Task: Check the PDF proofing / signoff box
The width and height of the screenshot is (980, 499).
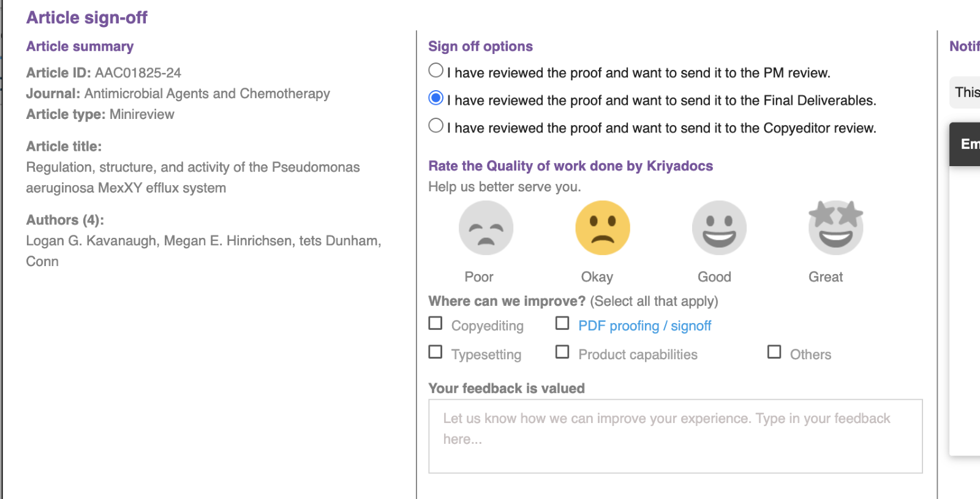Action: (x=562, y=323)
